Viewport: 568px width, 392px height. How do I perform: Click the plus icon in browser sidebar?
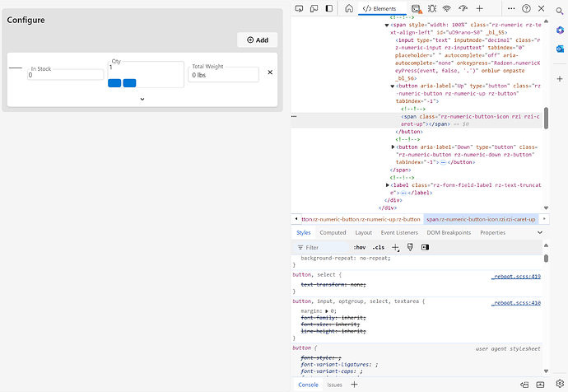[x=560, y=78]
